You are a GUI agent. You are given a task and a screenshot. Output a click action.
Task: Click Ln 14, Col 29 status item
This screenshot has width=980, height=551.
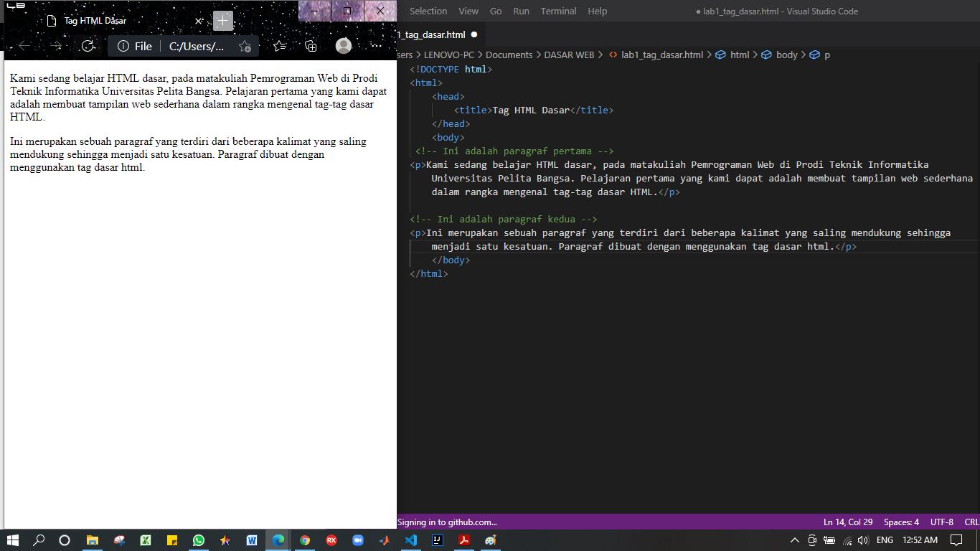[848, 522]
